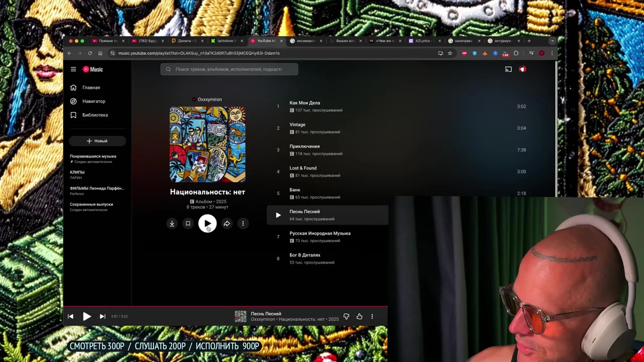644x362 pixels.
Task: Open the cast to device icon
Action: click(x=508, y=69)
